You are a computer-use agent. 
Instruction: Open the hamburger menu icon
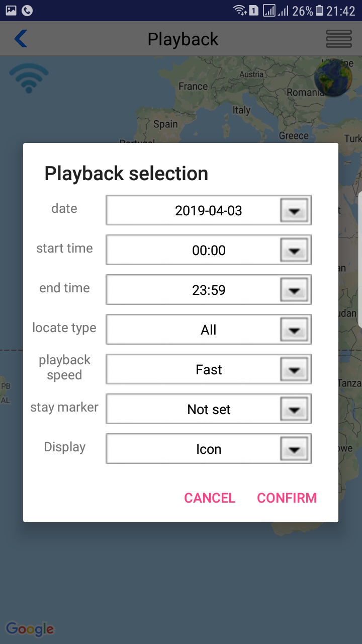tap(338, 39)
